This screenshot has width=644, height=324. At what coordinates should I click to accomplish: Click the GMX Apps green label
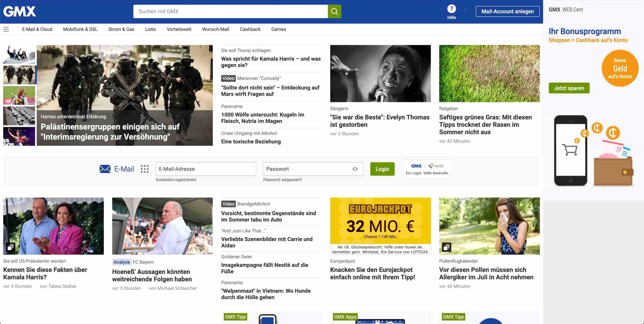pyautogui.click(x=345, y=317)
